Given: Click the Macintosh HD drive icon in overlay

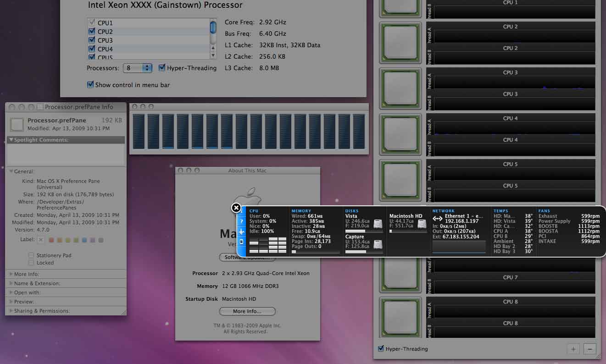Looking at the screenshot, I should pos(422,224).
